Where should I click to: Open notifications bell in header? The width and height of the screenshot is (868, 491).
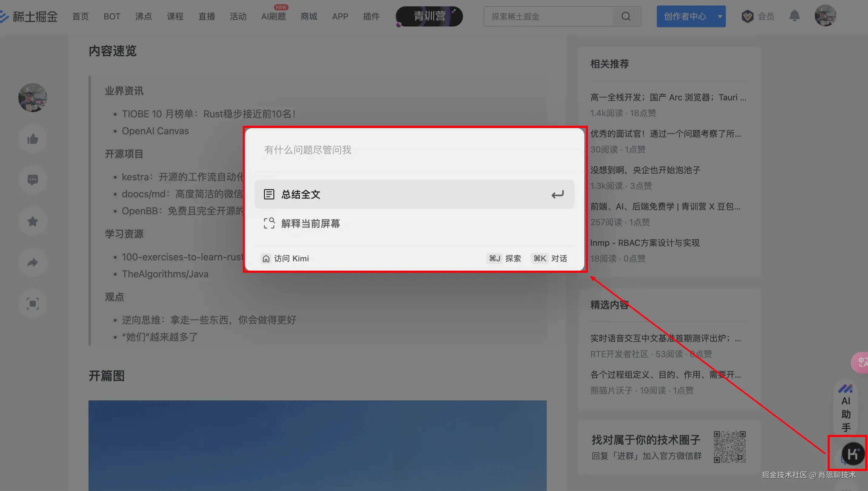click(x=794, y=16)
